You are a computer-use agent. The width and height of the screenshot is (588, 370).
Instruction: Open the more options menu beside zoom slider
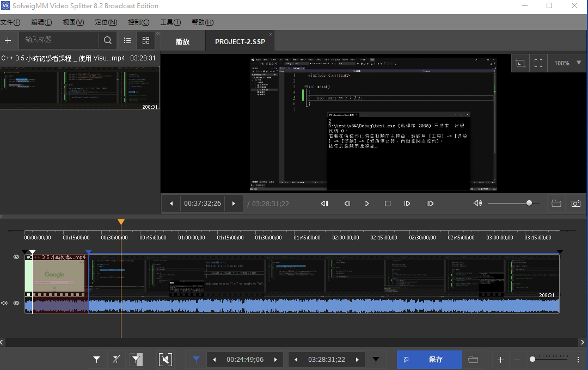click(578, 360)
